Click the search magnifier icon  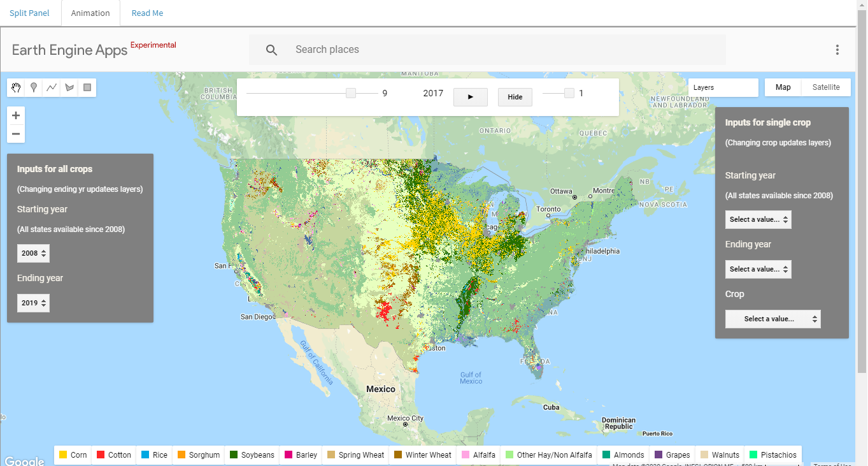click(x=272, y=50)
